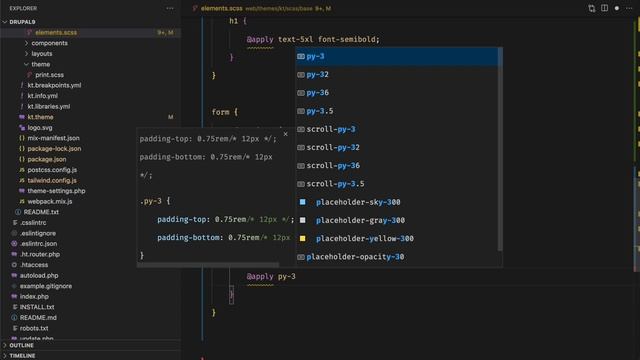Click sky blue swatch of placeholder-sky-300

tap(302, 202)
